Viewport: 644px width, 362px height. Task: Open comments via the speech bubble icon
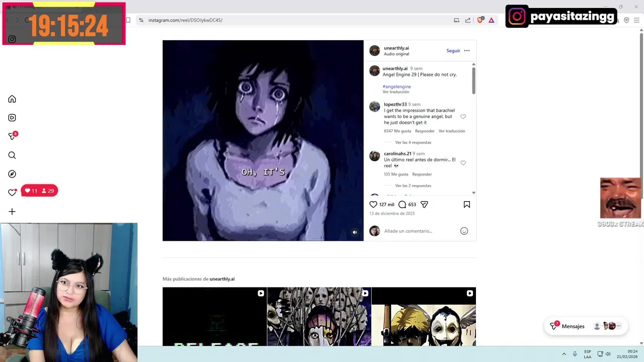pyautogui.click(x=402, y=205)
